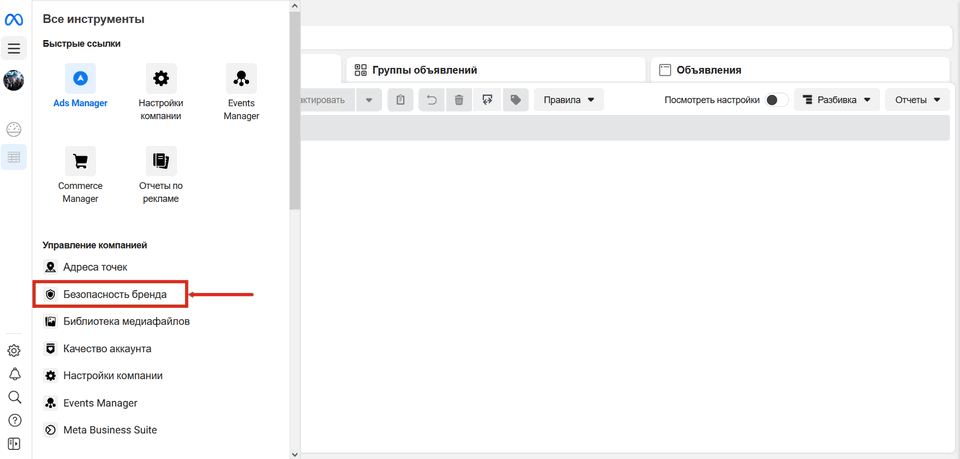The width and height of the screenshot is (960, 459).
Task: Open the help question mark icon
Action: 14,420
